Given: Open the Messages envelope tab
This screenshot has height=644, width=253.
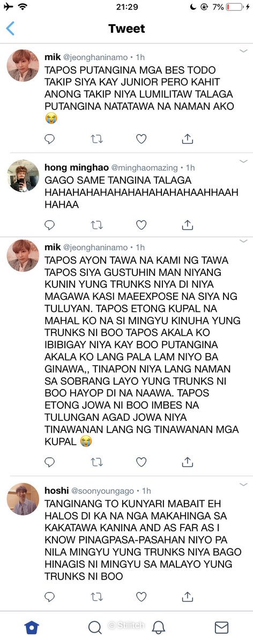Looking at the screenshot, I should coord(221,627).
